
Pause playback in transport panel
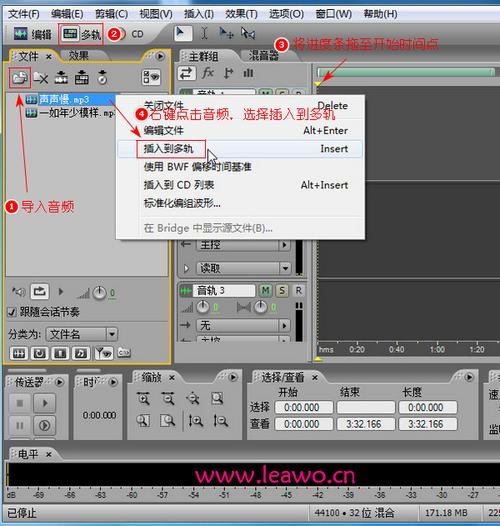click(x=20, y=425)
